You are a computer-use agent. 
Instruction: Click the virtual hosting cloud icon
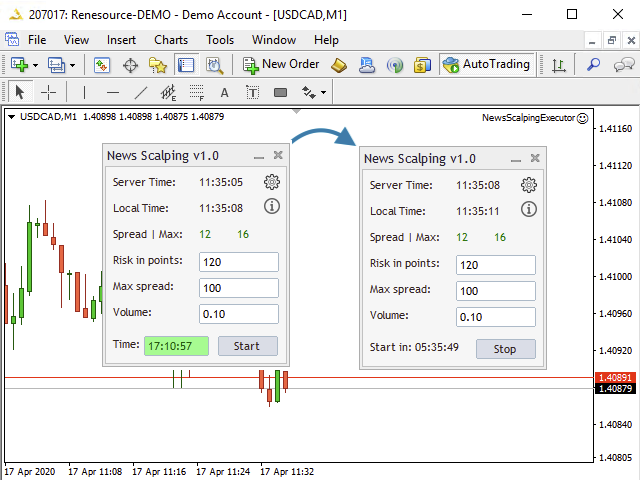click(x=367, y=65)
